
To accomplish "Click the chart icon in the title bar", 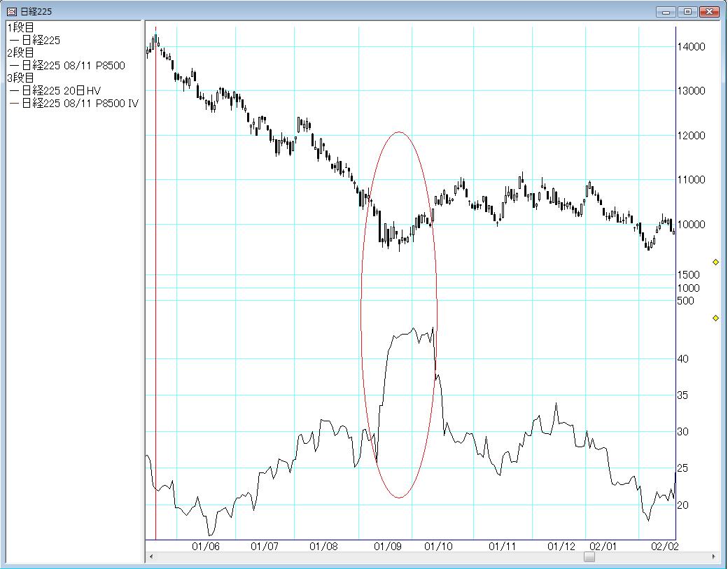I will click(11, 12).
